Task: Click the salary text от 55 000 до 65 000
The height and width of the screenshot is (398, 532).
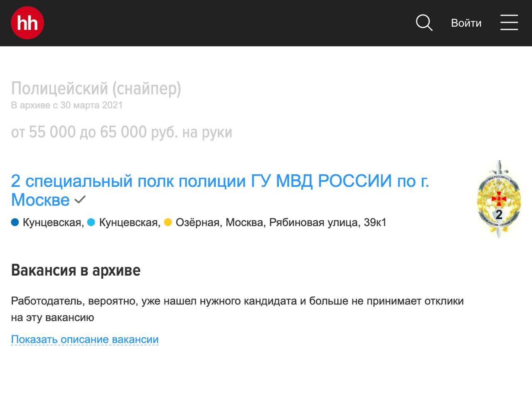Action: click(79, 132)
